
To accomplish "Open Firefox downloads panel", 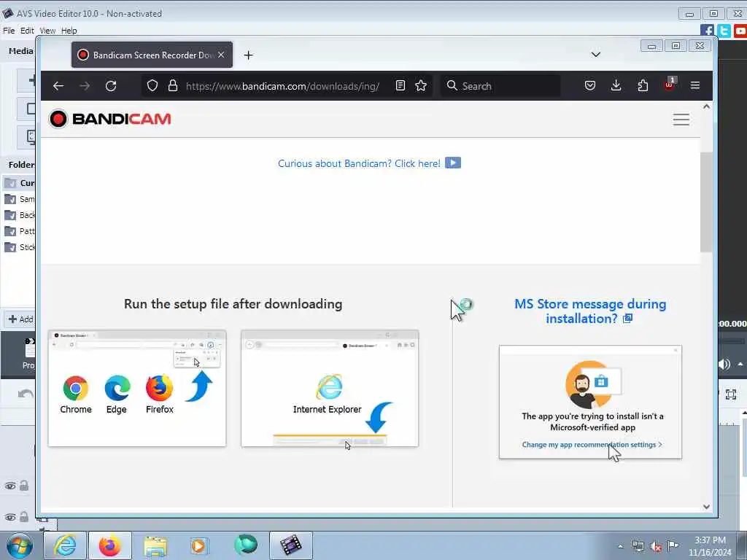I will click(x=616, y=86).
